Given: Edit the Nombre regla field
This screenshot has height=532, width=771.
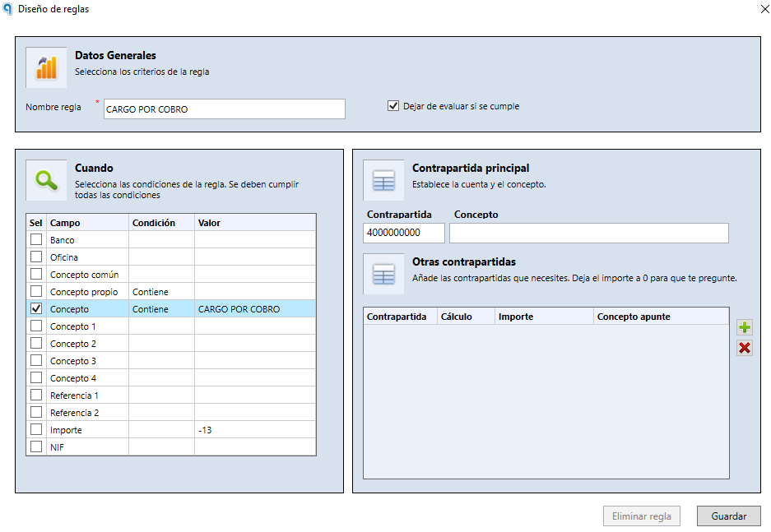Looking at the screenshot, I should [x=224, y=109].
